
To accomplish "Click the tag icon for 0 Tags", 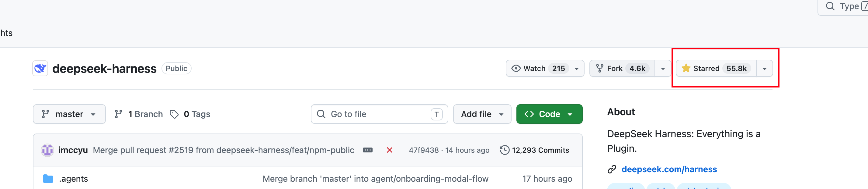I will [x=174, y=114].
